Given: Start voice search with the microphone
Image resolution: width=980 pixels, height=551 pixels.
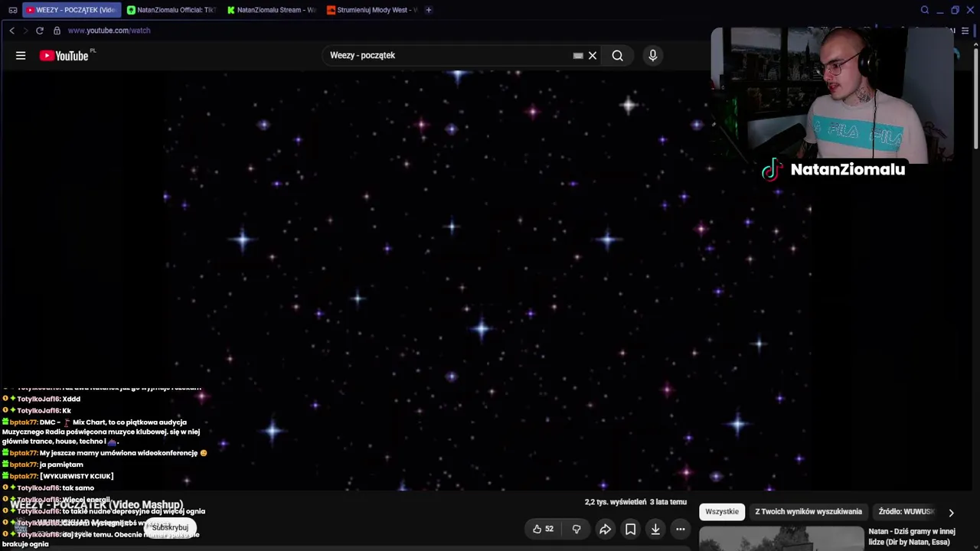Looking at the screenshot, I should pyautogui.click(x=652, y=55).
